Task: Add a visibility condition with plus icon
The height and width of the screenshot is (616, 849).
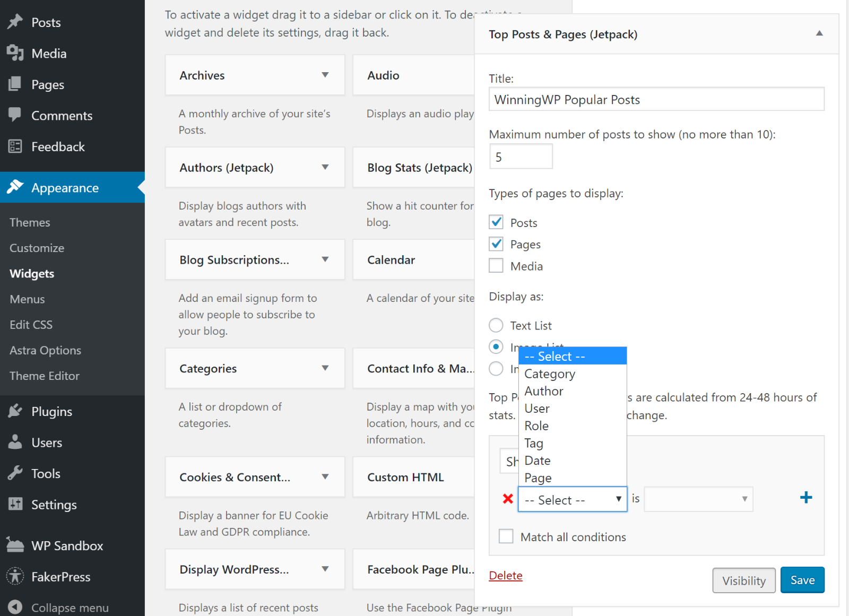Action: point(805,497)
